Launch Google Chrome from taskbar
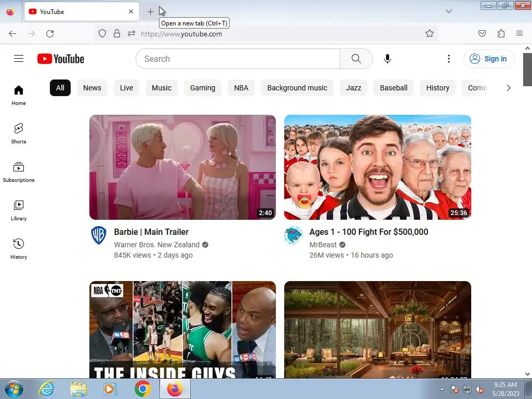Image resolution: width=532 pixels, height=399 pixels. [142, 389]
